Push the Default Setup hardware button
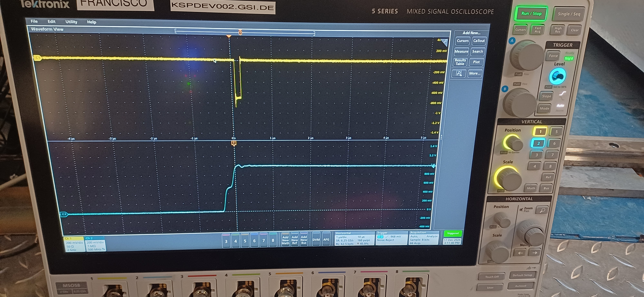This screenshot has width=644, height=297. click(522, 275)
